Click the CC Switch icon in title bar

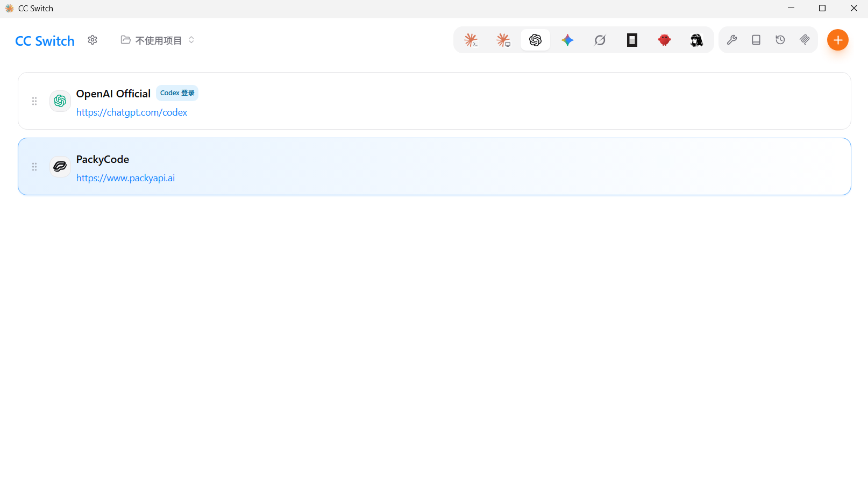[x=9, y=9]
